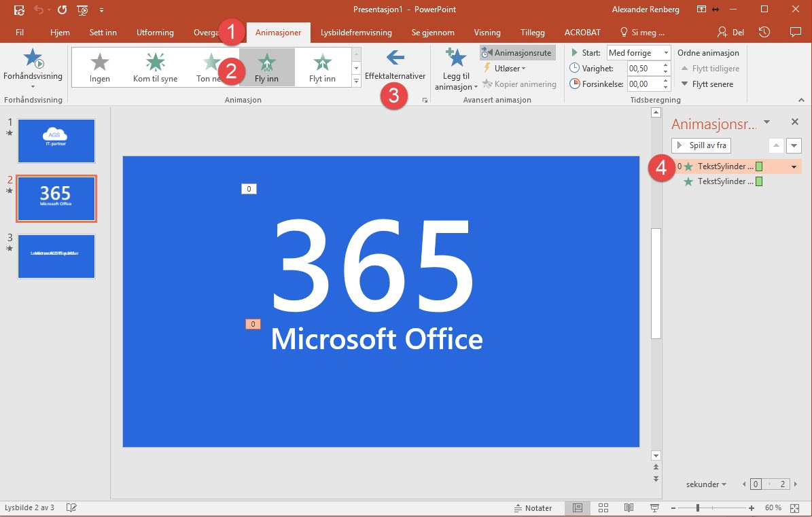Select slide 3 thumbnail

coord(56,256)
